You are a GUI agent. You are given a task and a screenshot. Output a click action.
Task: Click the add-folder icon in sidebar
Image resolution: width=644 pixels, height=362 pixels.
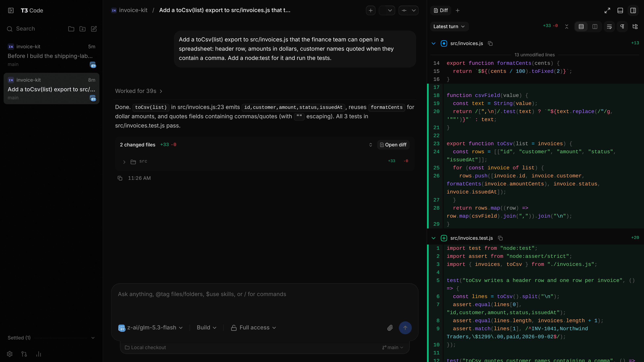pyautogui.click(x=83, y=29)
